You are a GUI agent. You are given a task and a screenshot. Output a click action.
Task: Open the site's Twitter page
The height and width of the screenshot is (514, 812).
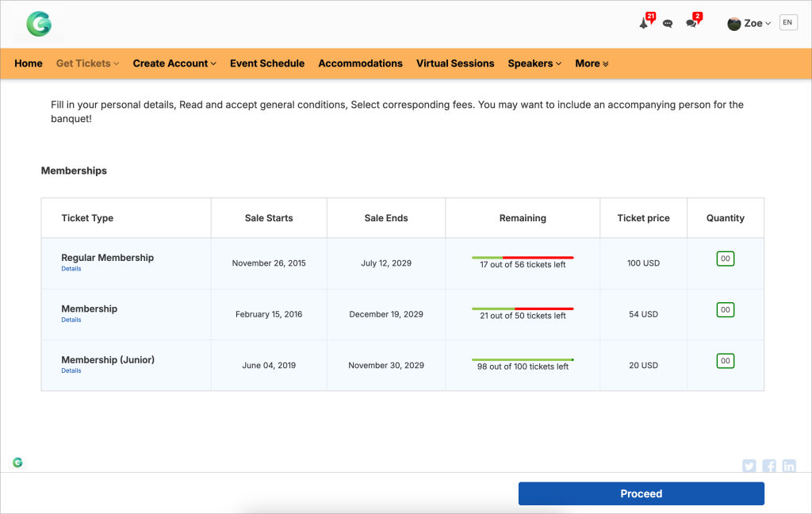pyautogui.click(x=749, y=466)
